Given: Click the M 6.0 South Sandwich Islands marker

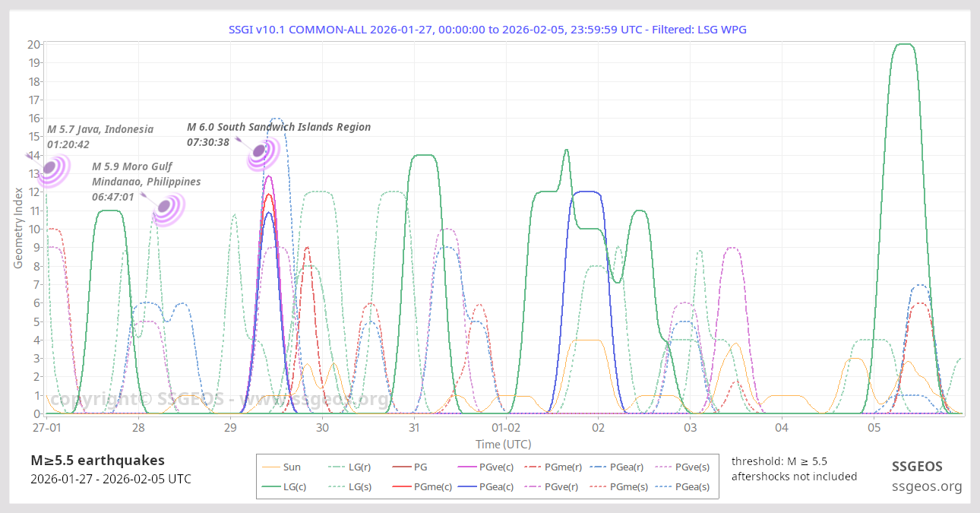Looking at the screenshot, I should (261, 151).
